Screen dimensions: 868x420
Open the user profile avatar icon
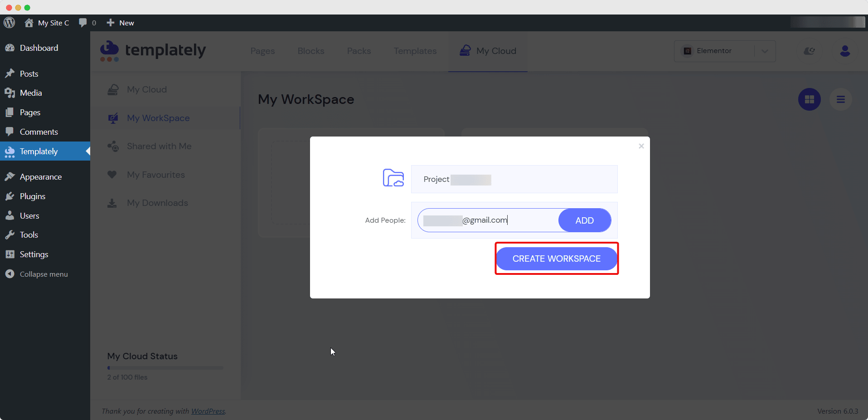845,51
